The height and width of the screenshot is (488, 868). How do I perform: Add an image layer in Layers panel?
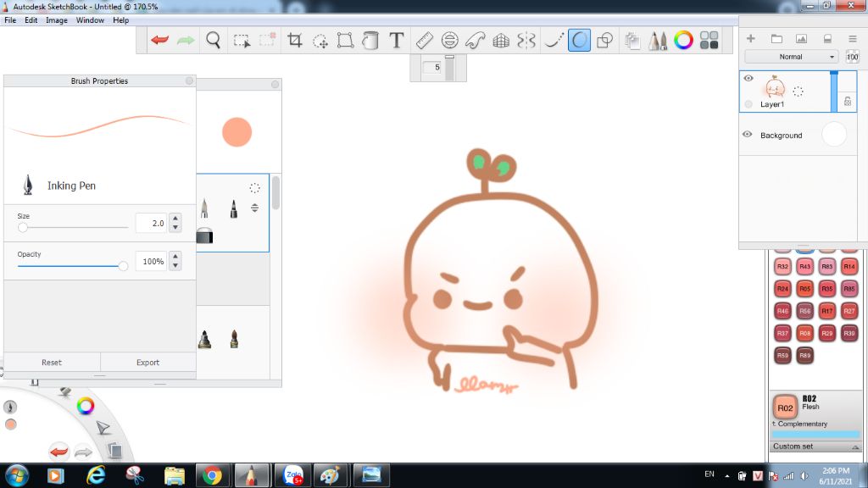tap(801, 38)
